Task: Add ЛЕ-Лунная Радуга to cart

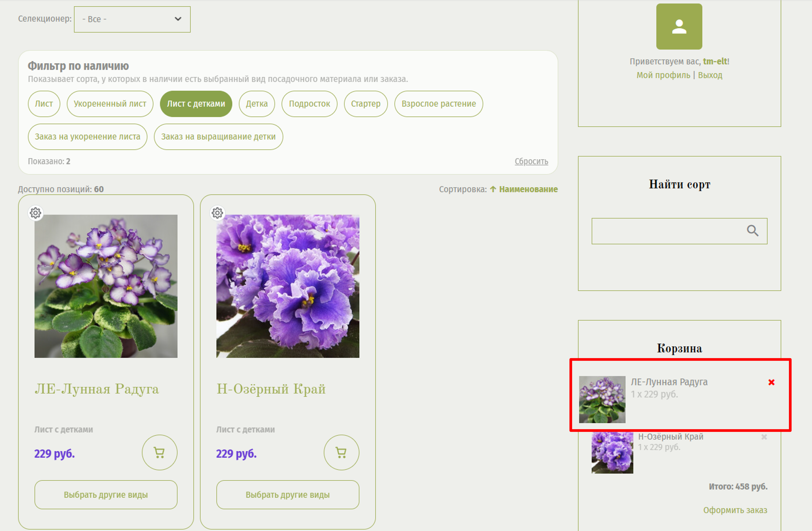Action: pos(159,453)
